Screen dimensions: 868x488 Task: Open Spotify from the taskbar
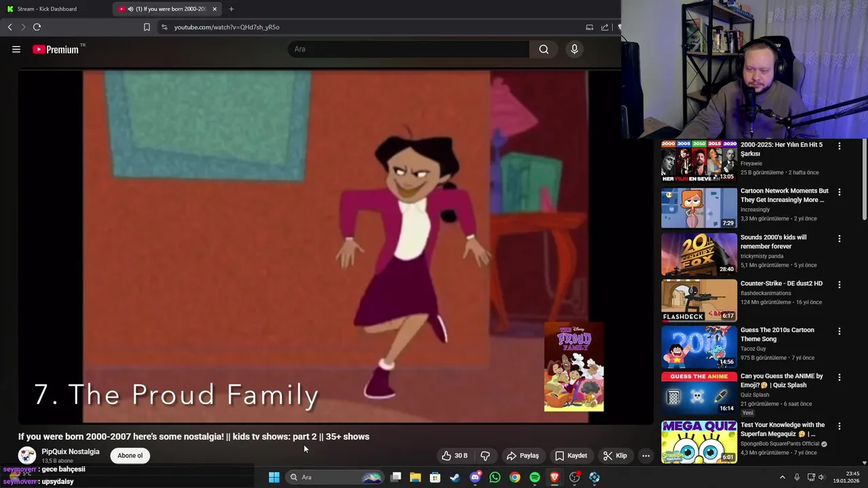[x=534, y=477]
